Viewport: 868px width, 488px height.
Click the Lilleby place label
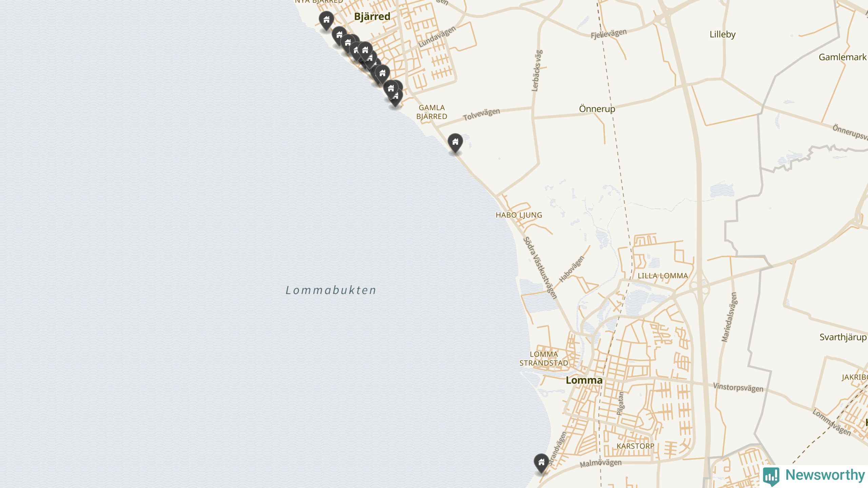tap(723, 35)
